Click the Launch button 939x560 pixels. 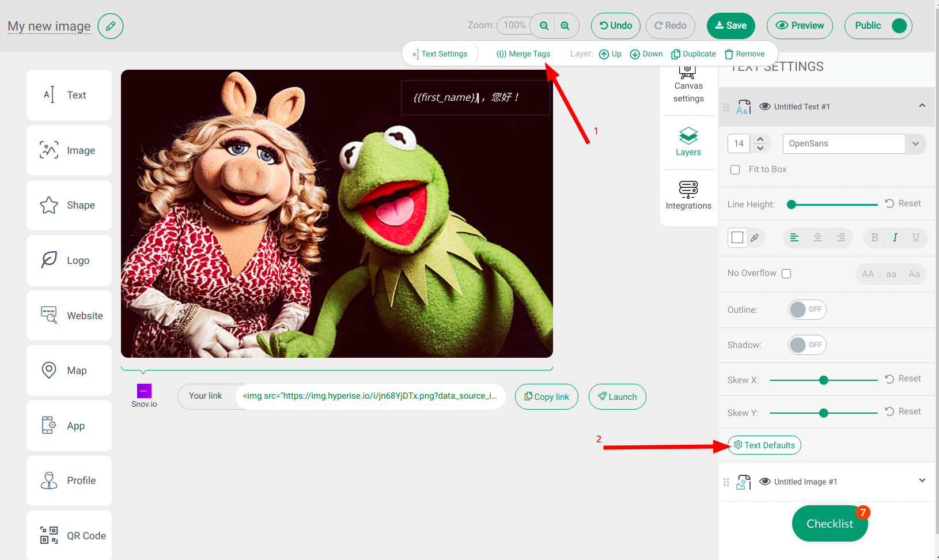point(617,397)
